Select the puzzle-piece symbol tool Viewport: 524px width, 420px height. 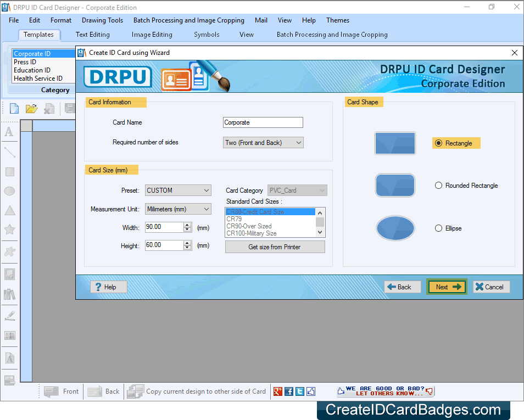tap(10, 251)
